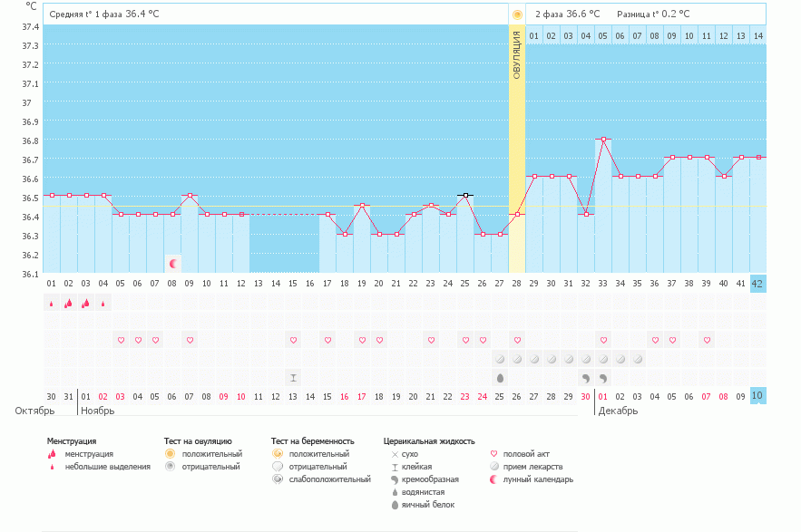The width and height of the screenshot is (801, 532).
Task: Click the 'половой акт' legend label
Action: click(x=526, y=454)
